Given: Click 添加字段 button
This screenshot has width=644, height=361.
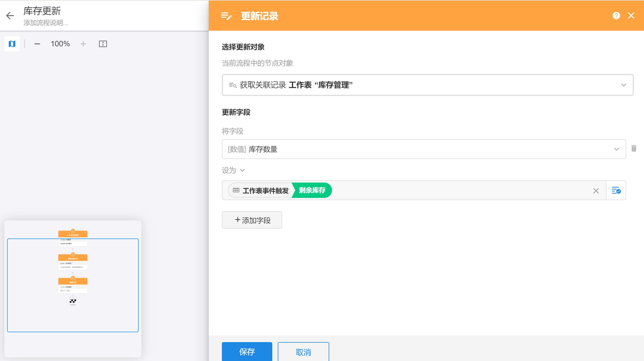Looking at the screenshot, I should tap(252, 220).
